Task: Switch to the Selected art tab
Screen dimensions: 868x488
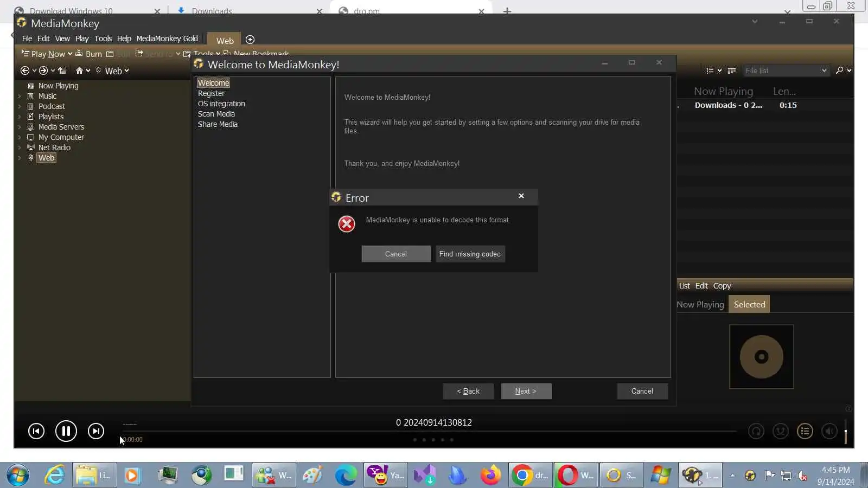Action: [749, 304]
